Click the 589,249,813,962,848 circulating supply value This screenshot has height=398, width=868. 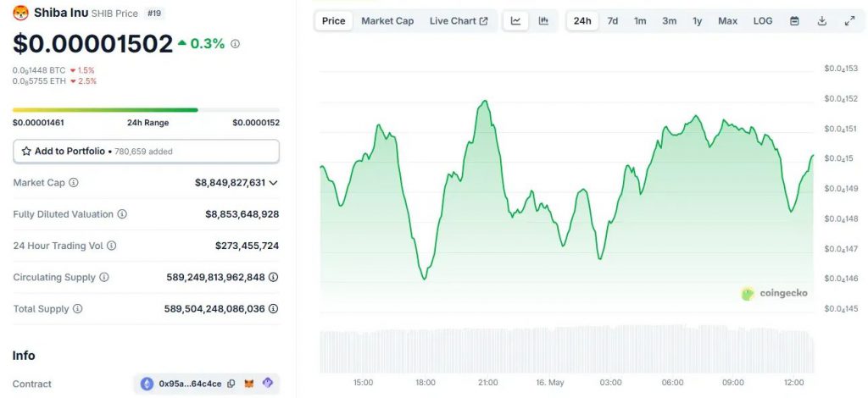pos(216,277)
